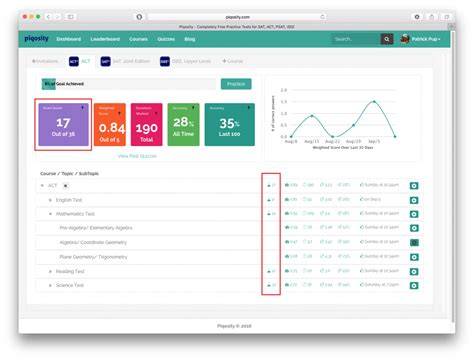
Task: Expand the English Test topic
Action: click(50, 200)
